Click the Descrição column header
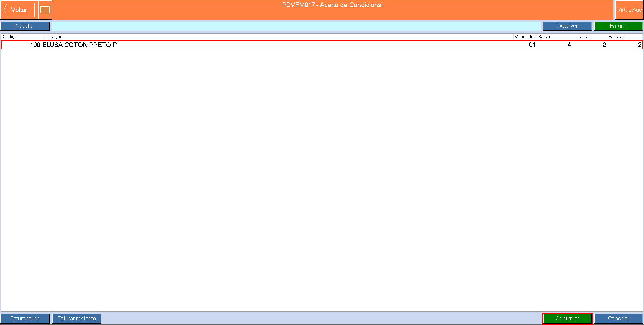The height and width of the screenshot is (325, 644). tap(53, 36)
